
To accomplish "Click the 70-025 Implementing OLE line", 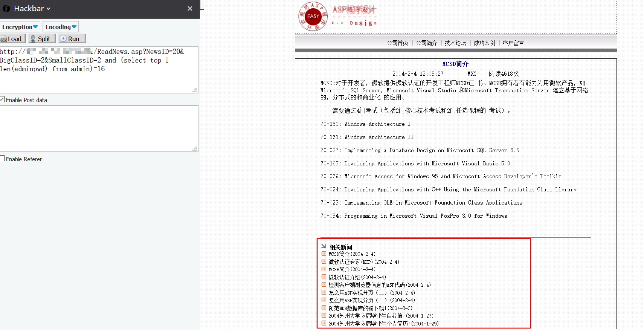I will 421,203.
